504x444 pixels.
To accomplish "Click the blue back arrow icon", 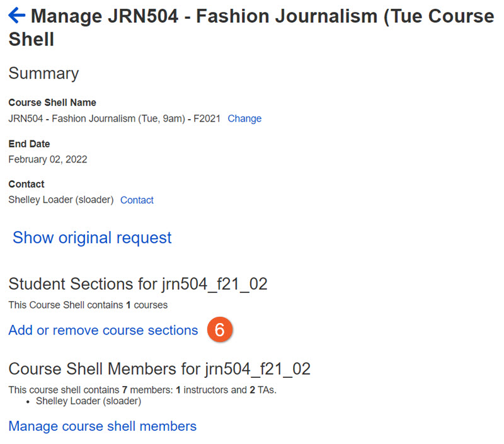I will [x=17, y=16].
